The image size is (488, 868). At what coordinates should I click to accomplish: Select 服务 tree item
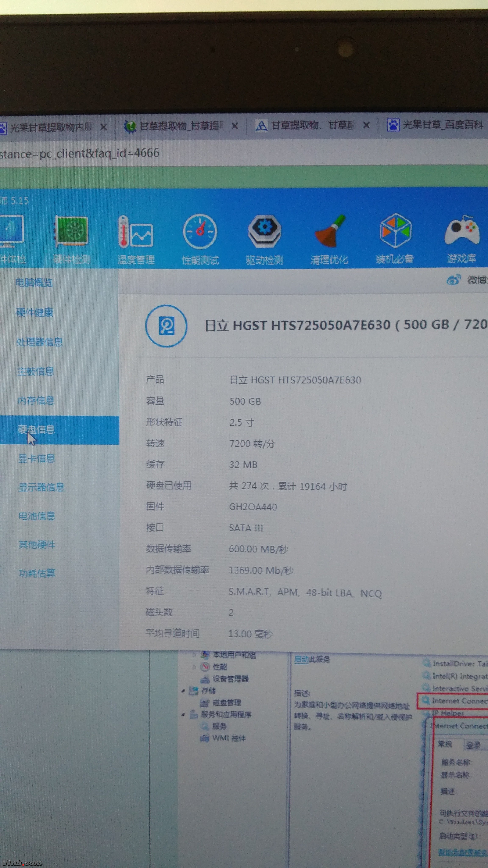click(220, 726)
